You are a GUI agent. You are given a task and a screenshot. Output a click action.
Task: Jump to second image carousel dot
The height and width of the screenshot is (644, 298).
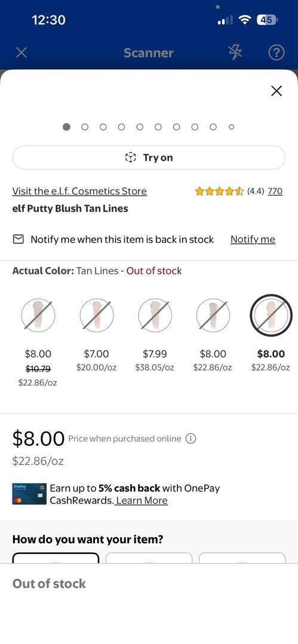pyautogui.click(x=85, y=128)
